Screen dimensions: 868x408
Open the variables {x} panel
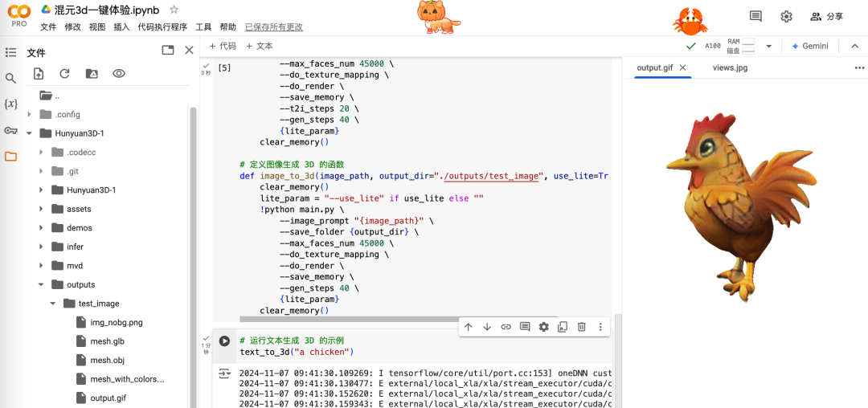(10, 104)
